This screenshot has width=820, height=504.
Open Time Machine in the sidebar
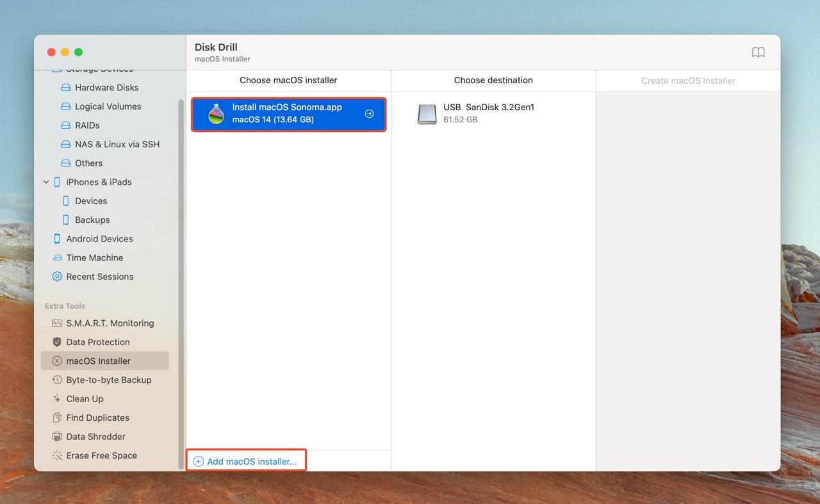[x=95, y=257]
